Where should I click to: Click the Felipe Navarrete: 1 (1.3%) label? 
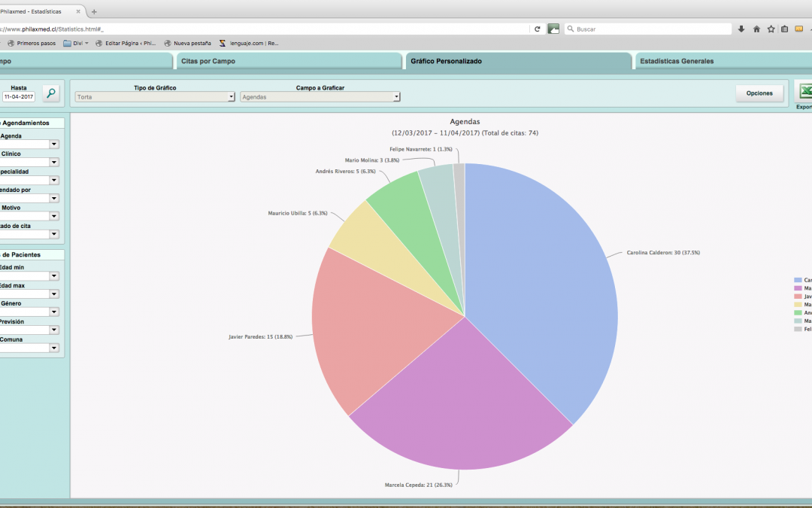point(421,149)
